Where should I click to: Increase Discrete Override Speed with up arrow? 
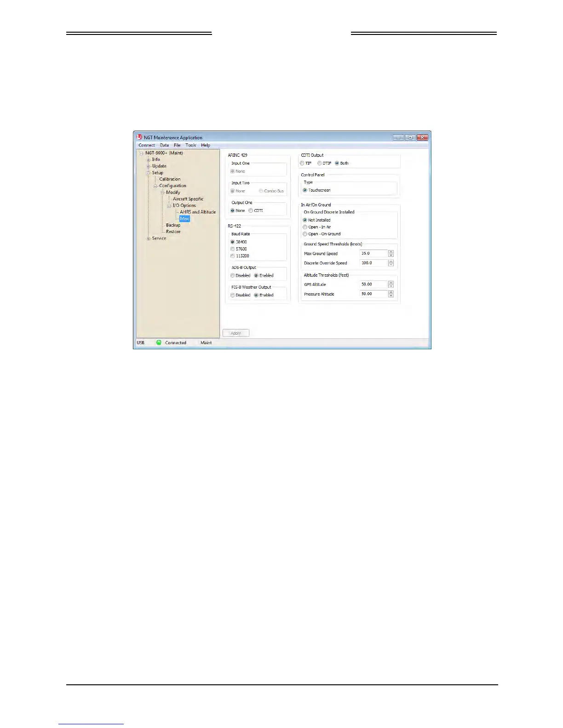391,262
